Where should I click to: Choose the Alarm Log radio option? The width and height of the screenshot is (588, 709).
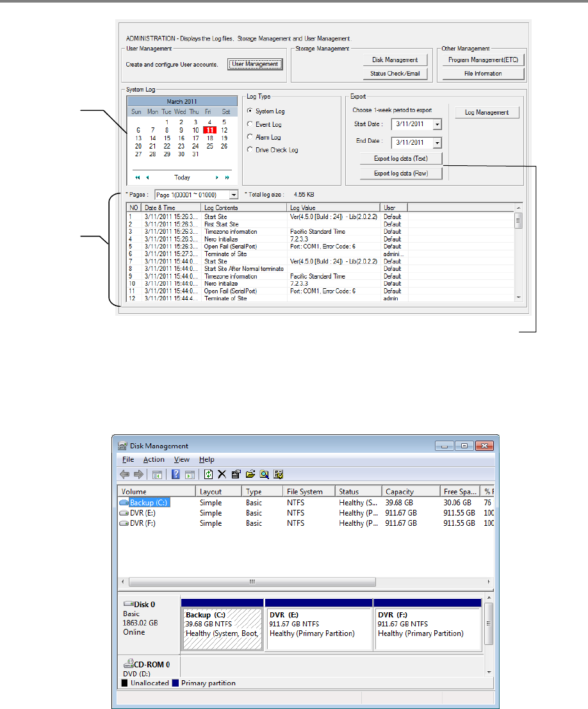pos(250,137)
